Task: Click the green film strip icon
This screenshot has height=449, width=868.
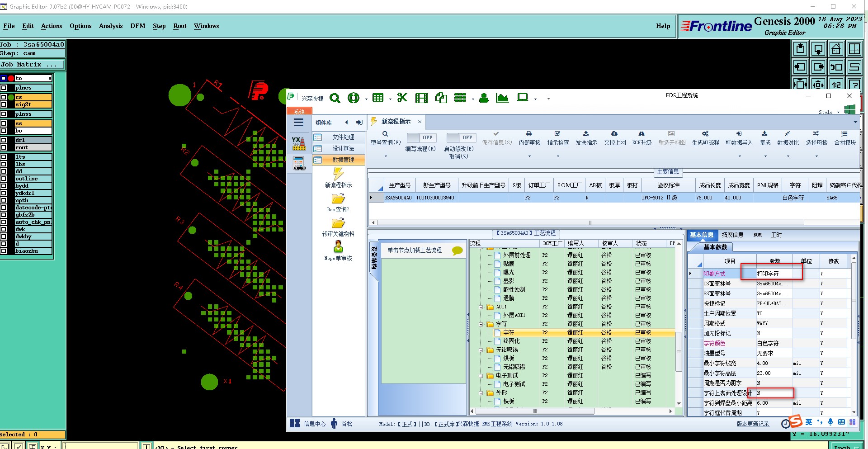Action: 421,98
